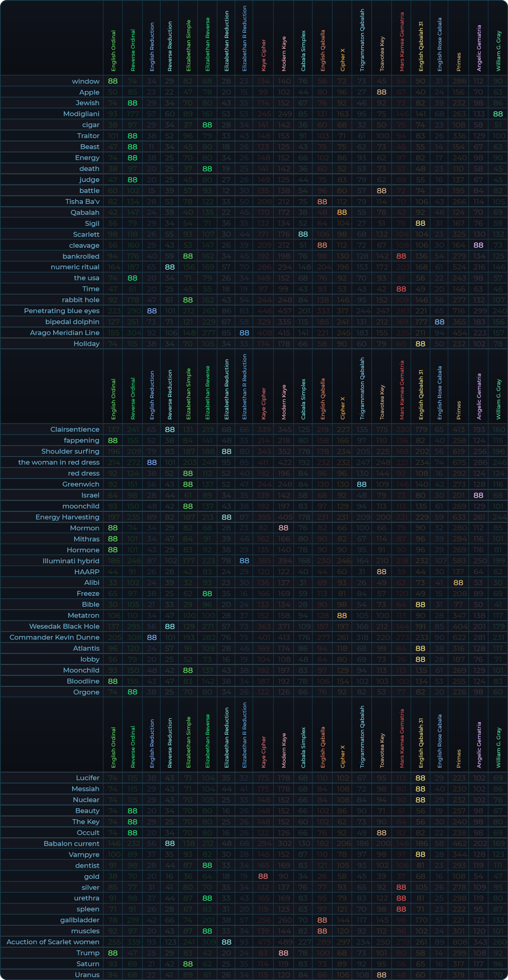Screen dimensions: 508x980
Task: Click the highlighted 88 in the bipedal dolphin row
Action: coord(439,322)
